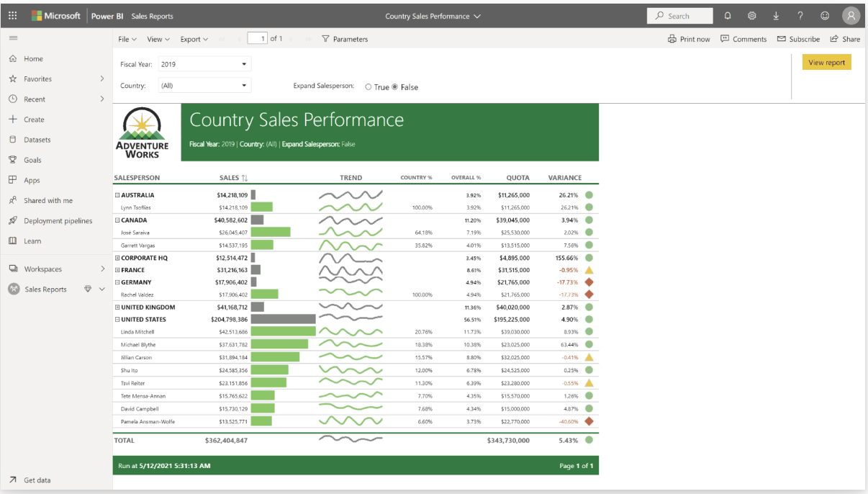Collapse the UNITED STATES salesperson group
The height and width of the screenshot is (494, 868).
click(117, 319)
